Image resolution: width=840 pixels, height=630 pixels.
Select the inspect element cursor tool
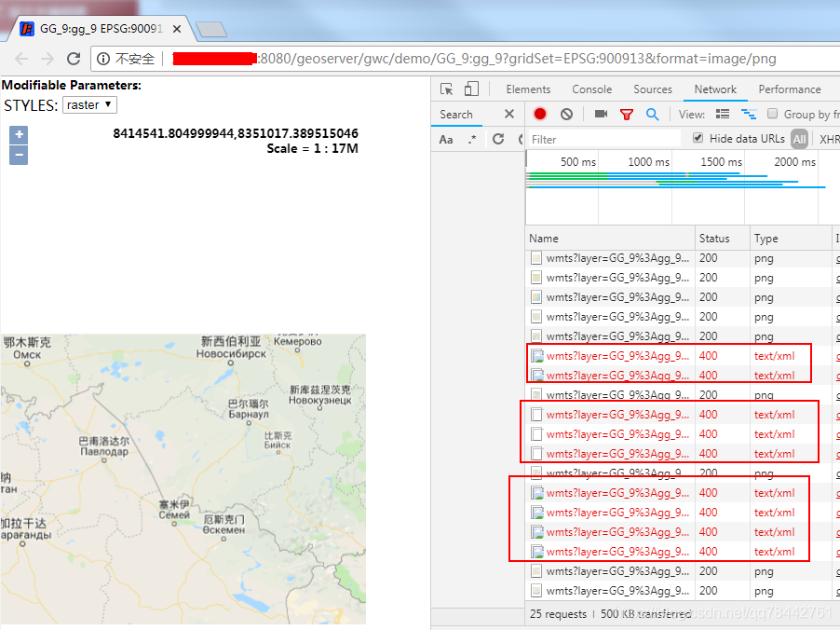[448, 89]
